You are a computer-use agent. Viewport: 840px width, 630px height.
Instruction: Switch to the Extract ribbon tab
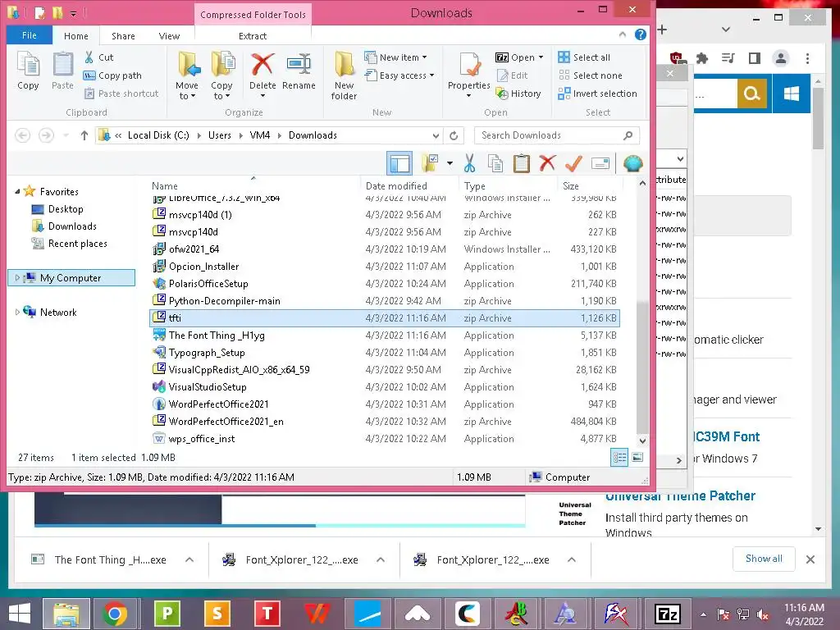[x=253, y=36]
